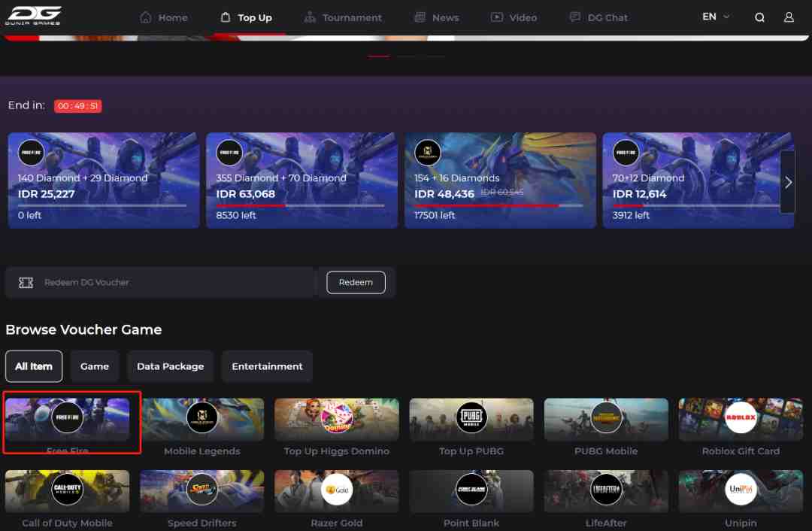Open the Top Up Higgs Domino link

pos(337,427)
